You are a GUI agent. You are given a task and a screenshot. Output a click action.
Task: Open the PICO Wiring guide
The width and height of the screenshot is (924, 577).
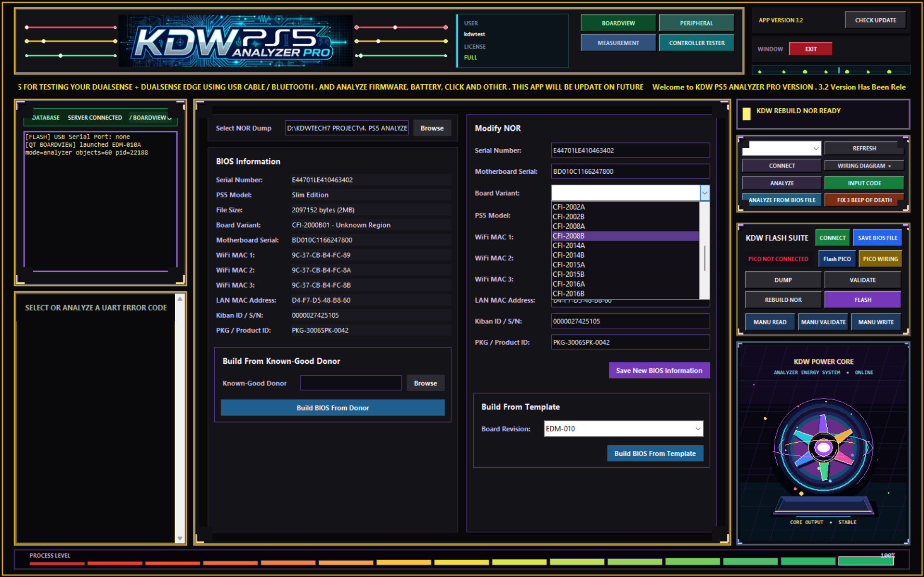pos(880,259)
